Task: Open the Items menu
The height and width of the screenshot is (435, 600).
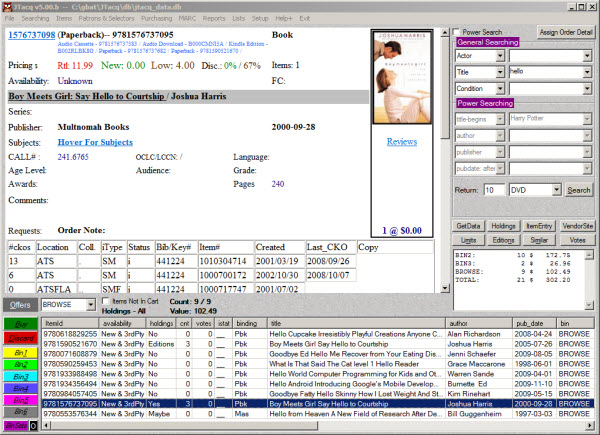Action: coord(64,18)
